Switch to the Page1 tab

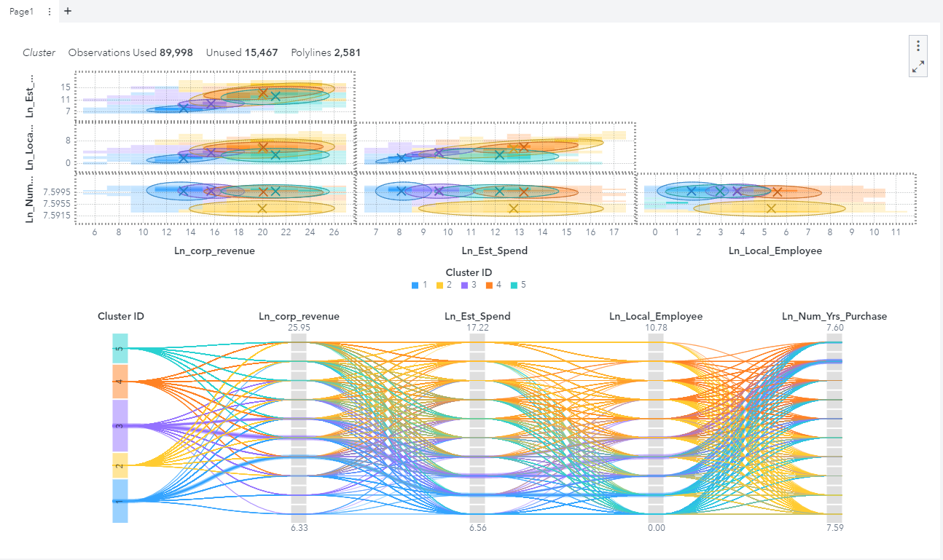tap(21, 12)
